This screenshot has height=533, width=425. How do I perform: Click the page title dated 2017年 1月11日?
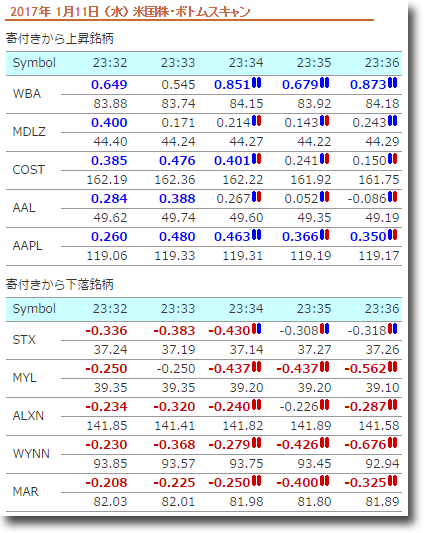(130, 12)
